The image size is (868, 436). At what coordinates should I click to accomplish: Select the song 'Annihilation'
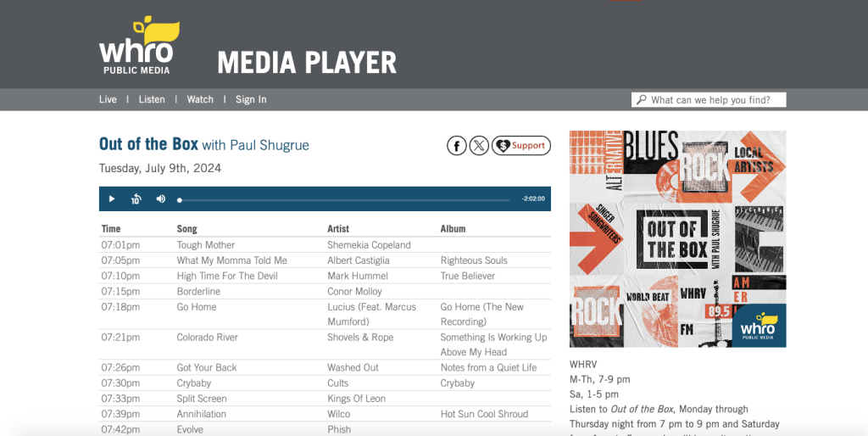(203, 414)
